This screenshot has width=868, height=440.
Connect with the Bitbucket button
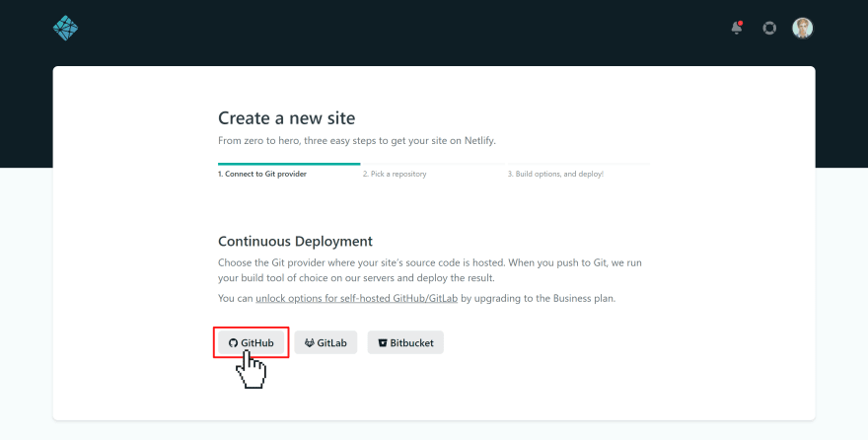point(405,342)
